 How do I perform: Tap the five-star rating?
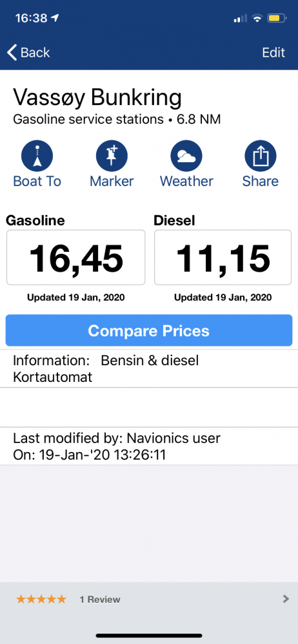(41, 599)
